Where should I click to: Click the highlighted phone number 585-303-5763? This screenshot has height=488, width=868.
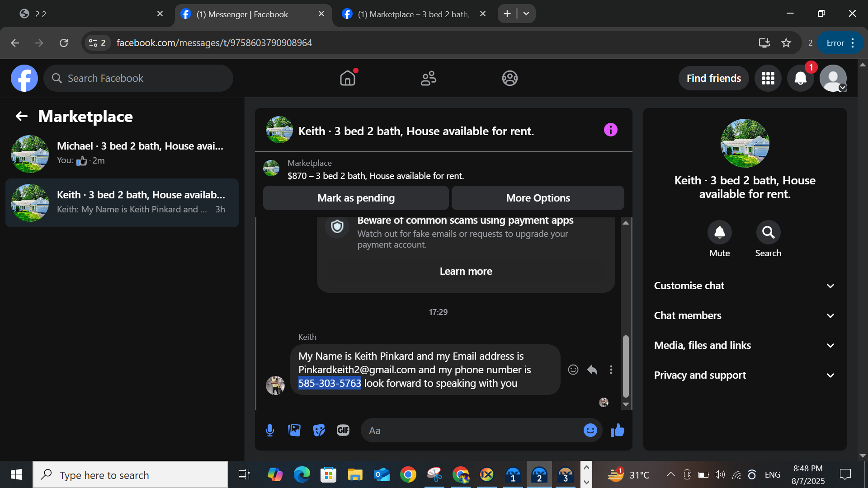(330, 383)
